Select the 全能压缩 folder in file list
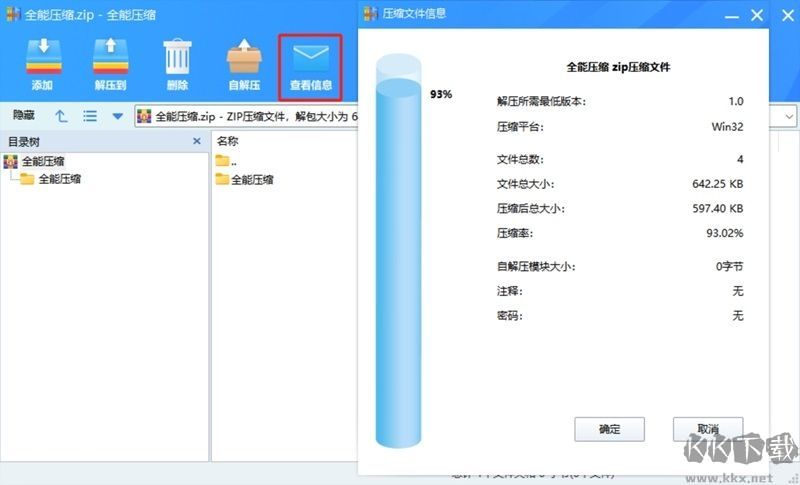Screen dimensions: 800x485 [x=244, y=179]
